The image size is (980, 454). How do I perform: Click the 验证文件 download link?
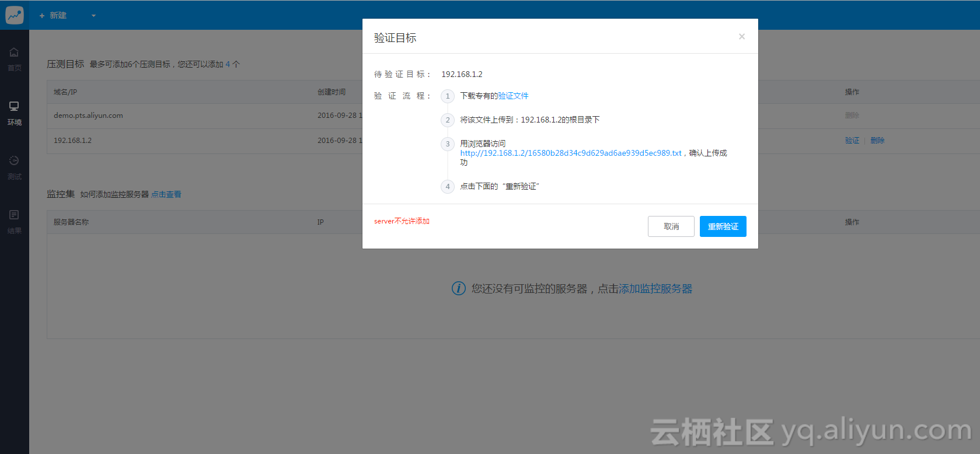(x=513, y=96)
